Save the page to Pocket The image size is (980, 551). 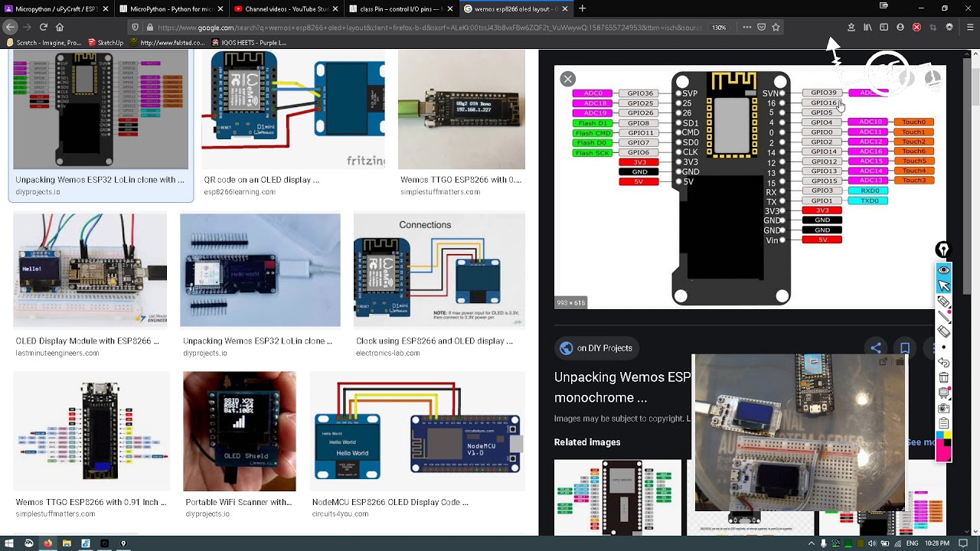click(761, 28)
